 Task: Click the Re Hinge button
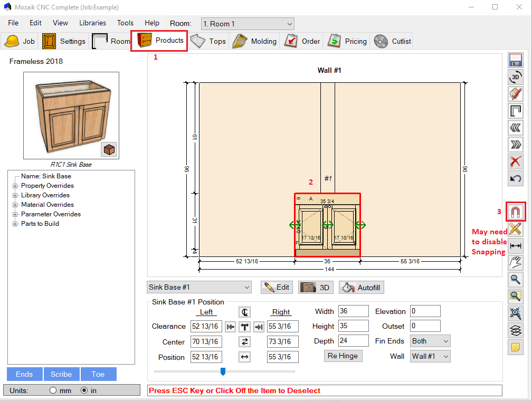343,356
